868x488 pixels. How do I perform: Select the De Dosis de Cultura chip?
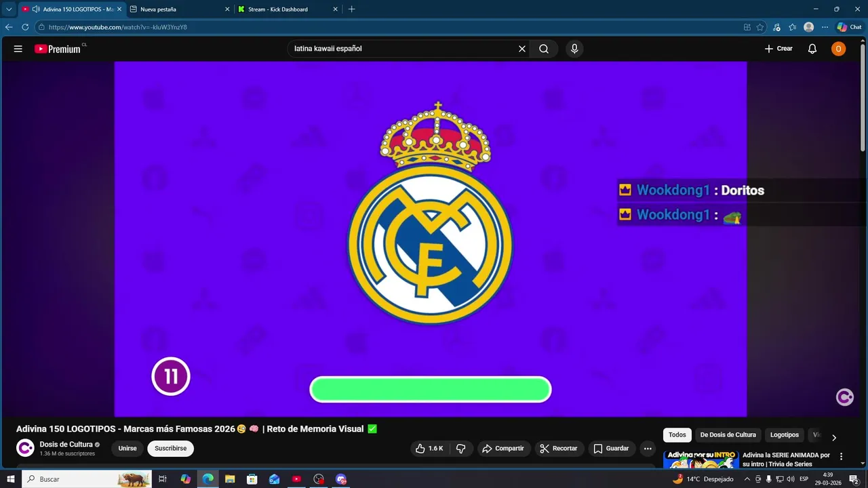pos(728,435)
